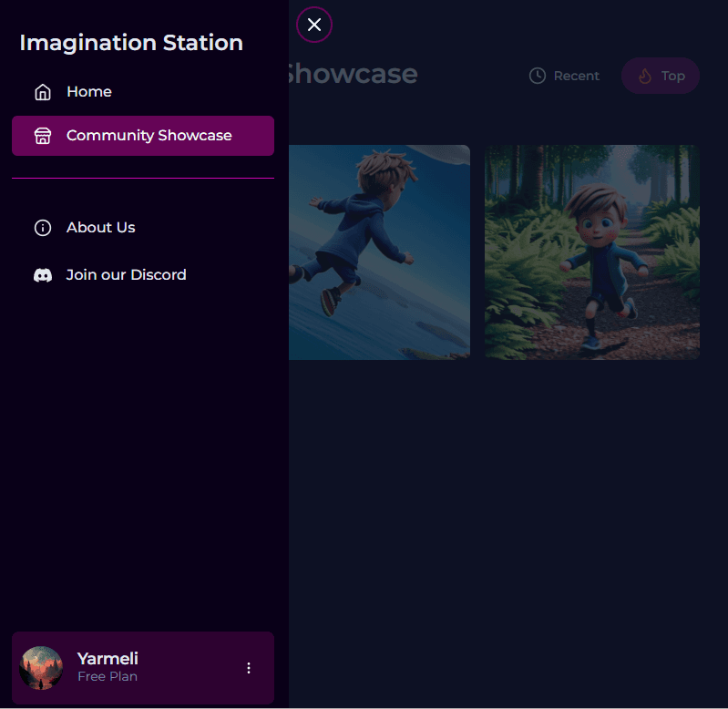Click Yarmeli's profile avatar picture
The image size is (728, 709).
(x=41, y=668)
